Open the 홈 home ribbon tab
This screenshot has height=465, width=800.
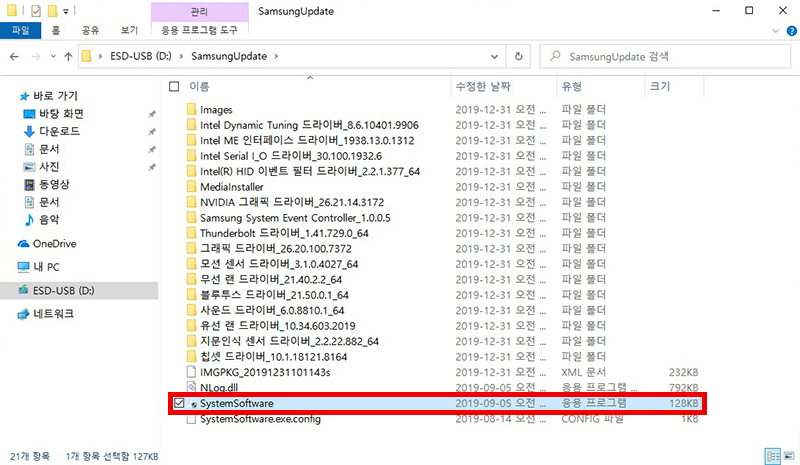(56, 31)
